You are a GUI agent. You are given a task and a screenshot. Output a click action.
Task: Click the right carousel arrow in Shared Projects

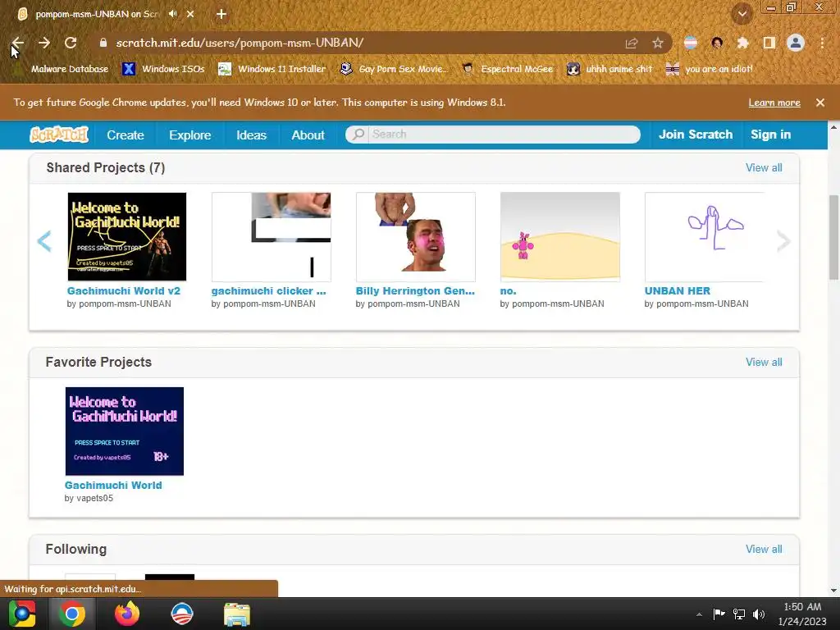pyautogui.click(x=783, y=241)
